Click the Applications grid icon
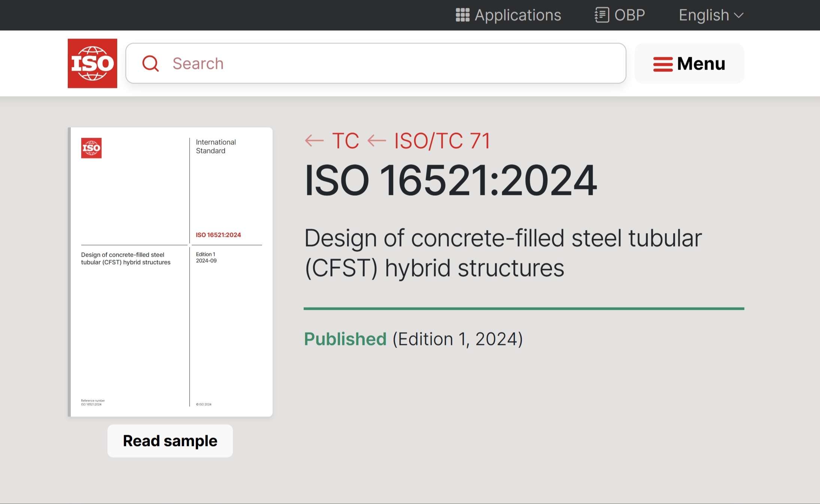This screenshot has height=504, width=820. pyautogui.click(x=462, y=15)
